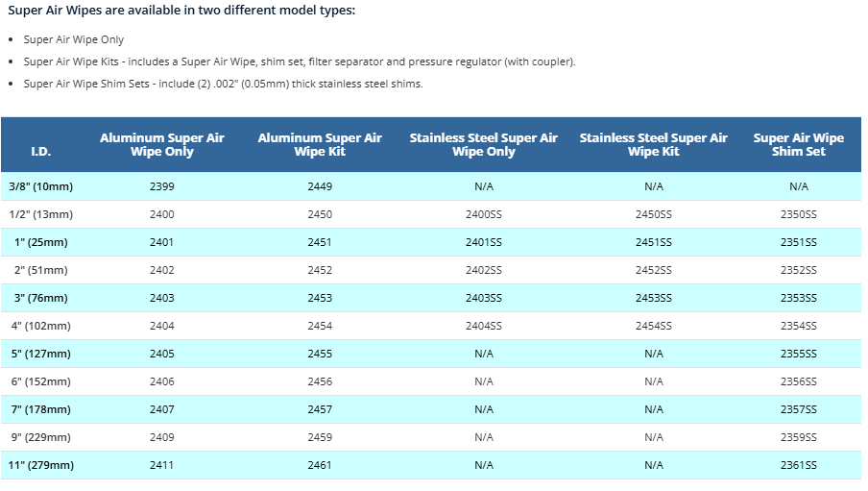Select the 9" (229mm) I.D. row label

pyautogui.click(x=39, y=437)
